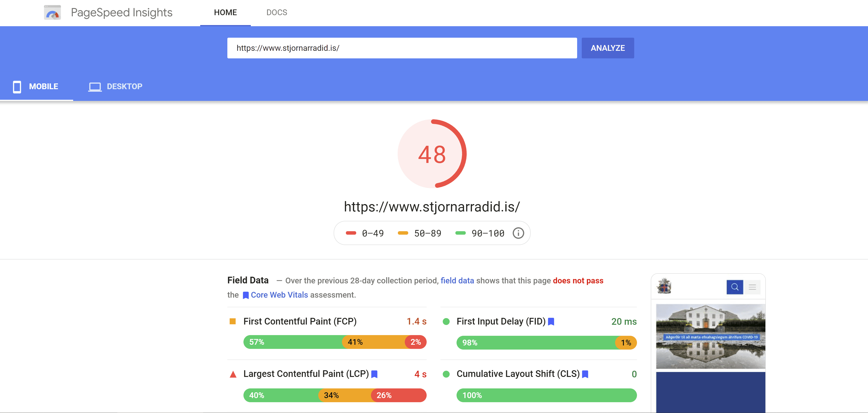Image resolution: width=868 pixels, height=413 pixels.
Task: Click the desktop laptop device icon
Action: click(95, 86)
